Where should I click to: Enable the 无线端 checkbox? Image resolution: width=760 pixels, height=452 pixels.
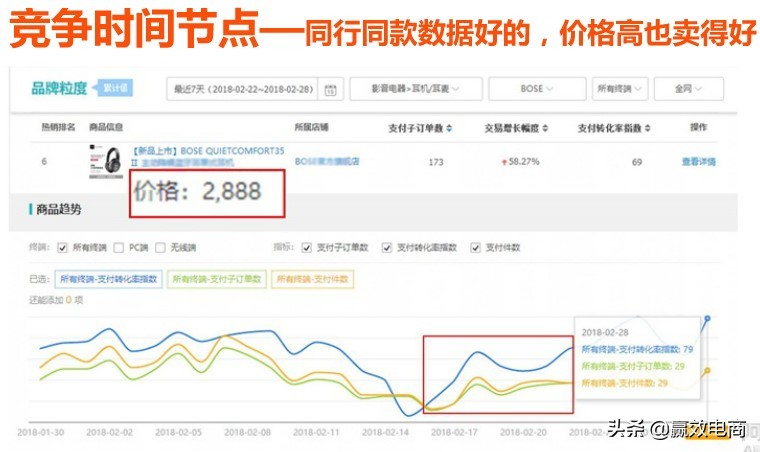tap(160, 248)
